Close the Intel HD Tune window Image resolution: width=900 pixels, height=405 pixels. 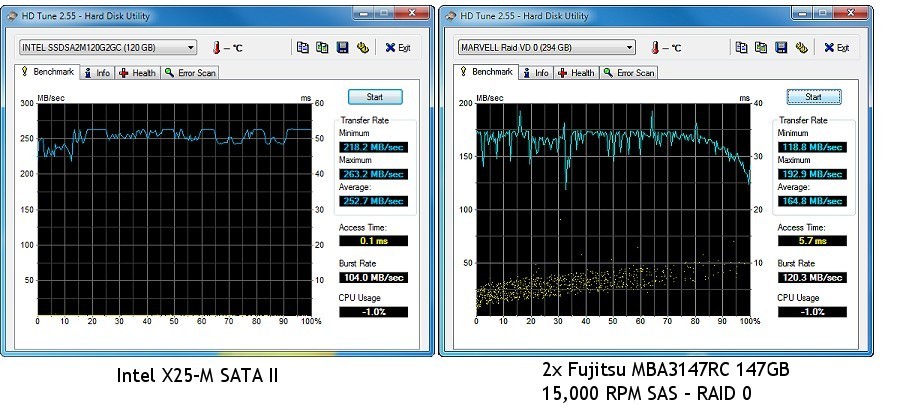tap(412, 13)
